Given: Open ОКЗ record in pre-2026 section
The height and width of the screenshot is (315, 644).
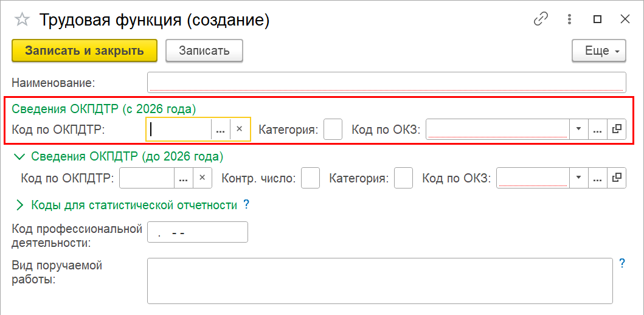Looking at the screenshot, I should click(x=617, y=178).
